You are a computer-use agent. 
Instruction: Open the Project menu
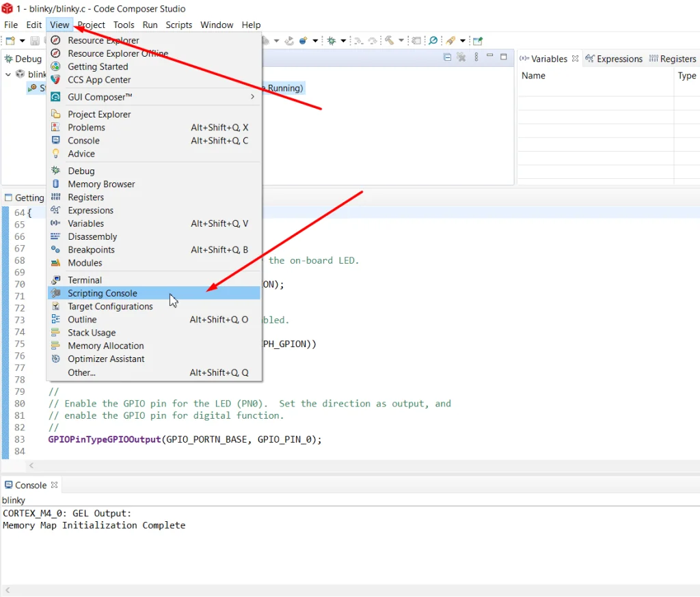(x=91, y=25)
